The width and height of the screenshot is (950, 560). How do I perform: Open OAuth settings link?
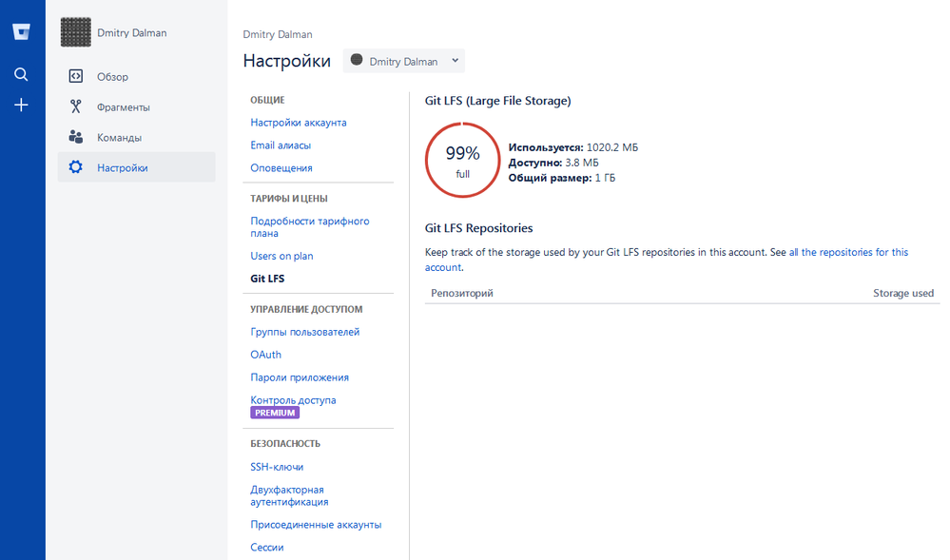[266, 355]
